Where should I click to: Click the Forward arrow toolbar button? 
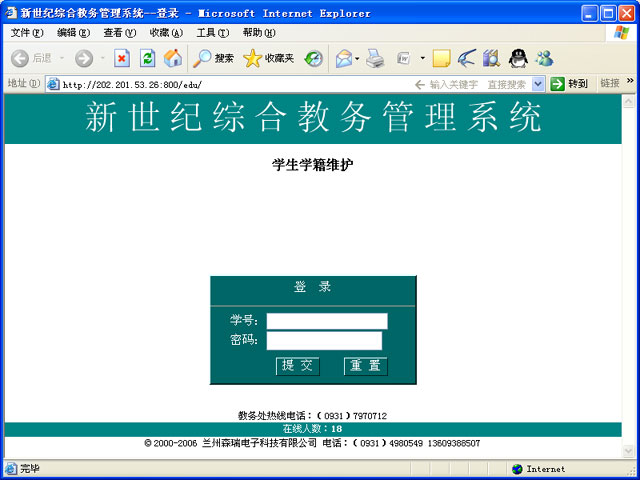click(84, 58)
